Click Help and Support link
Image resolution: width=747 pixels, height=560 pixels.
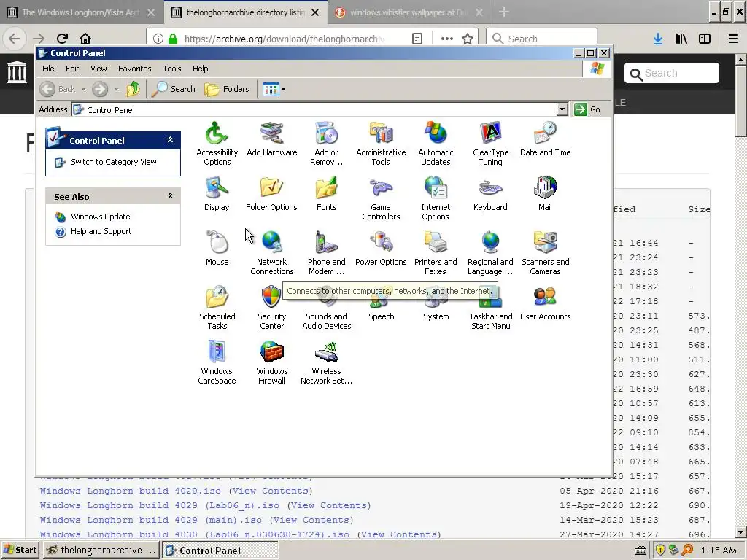101,231
